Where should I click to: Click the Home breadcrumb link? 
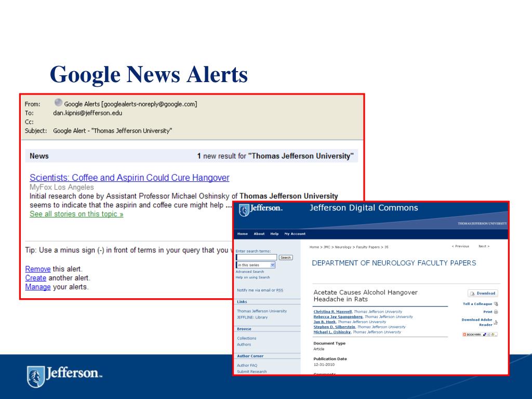tap(314, 247)
